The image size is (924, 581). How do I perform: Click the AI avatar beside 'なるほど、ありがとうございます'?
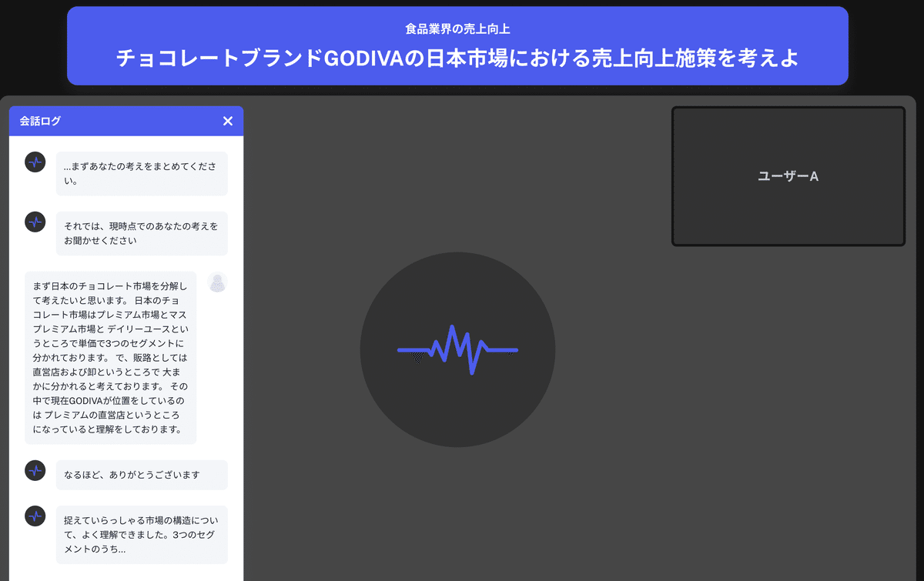coord(35,471)
